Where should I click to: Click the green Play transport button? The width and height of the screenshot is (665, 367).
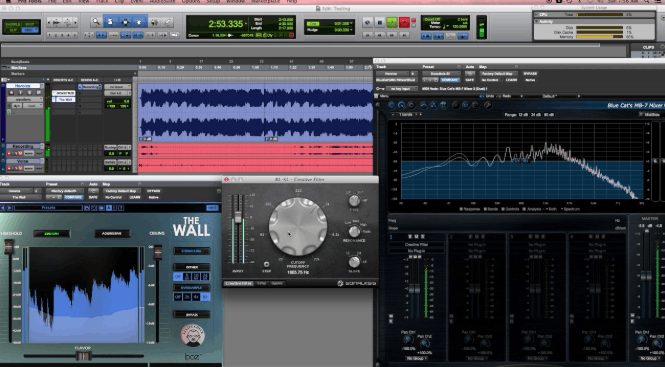coord(391,22)
